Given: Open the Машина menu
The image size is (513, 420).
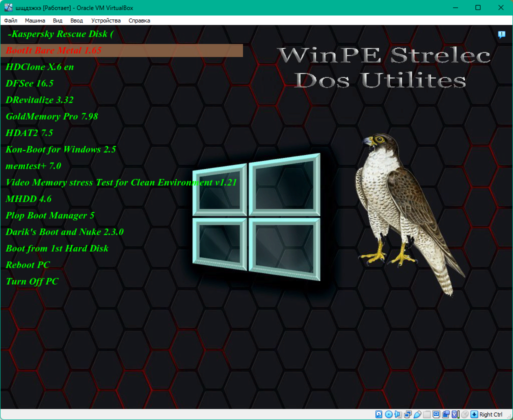Looking at the screenshot, I should click(35, 20).
